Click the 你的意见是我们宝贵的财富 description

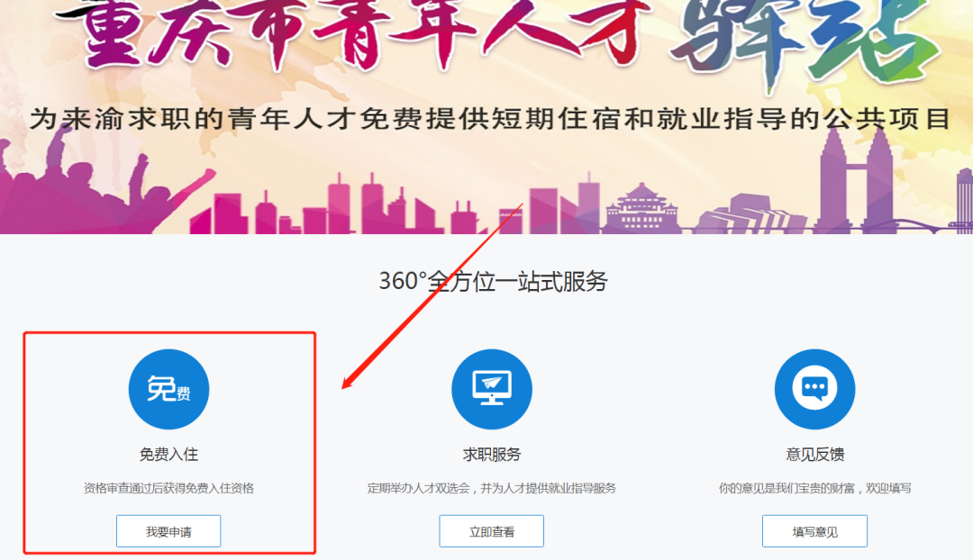(814, 488)
